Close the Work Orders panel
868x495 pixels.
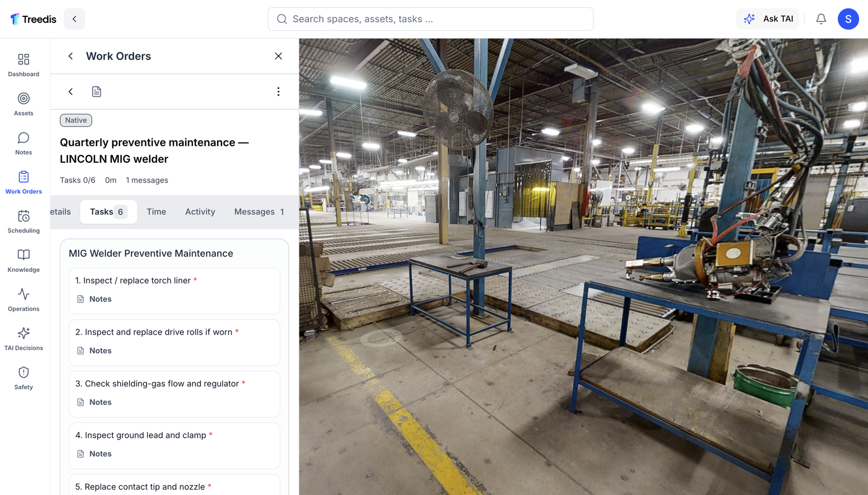click(278, 56)
